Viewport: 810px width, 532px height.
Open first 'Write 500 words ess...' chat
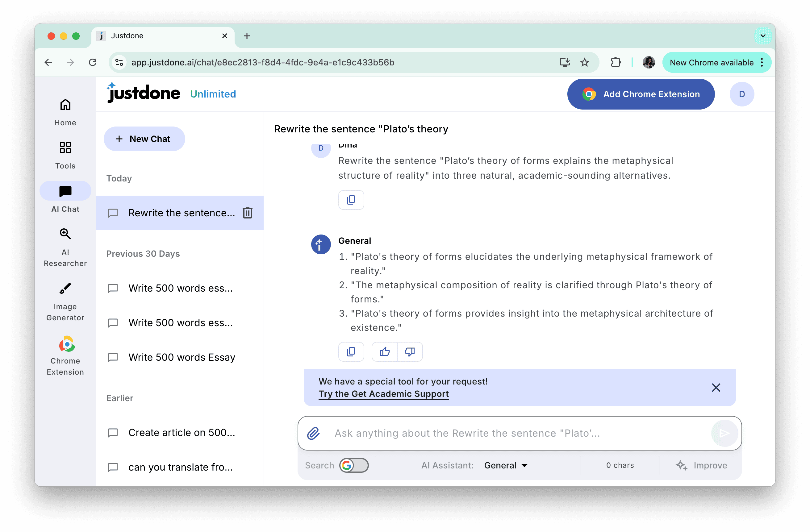tap(180, 288)
